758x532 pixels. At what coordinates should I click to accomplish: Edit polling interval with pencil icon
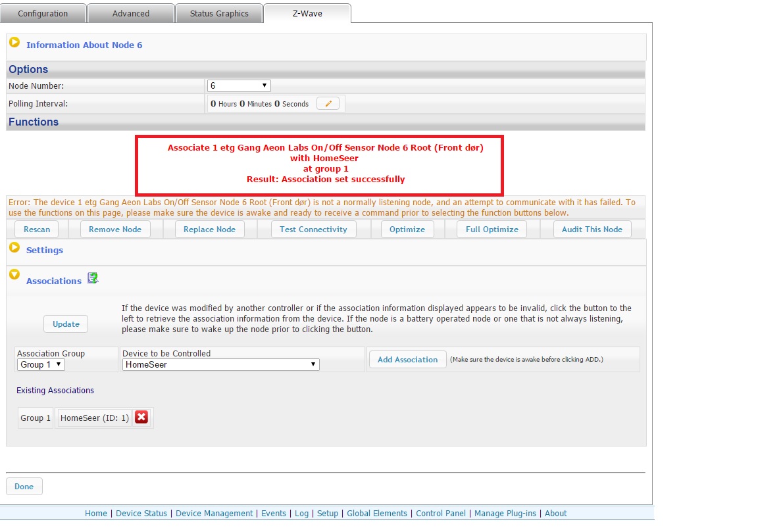pos(328,103)
